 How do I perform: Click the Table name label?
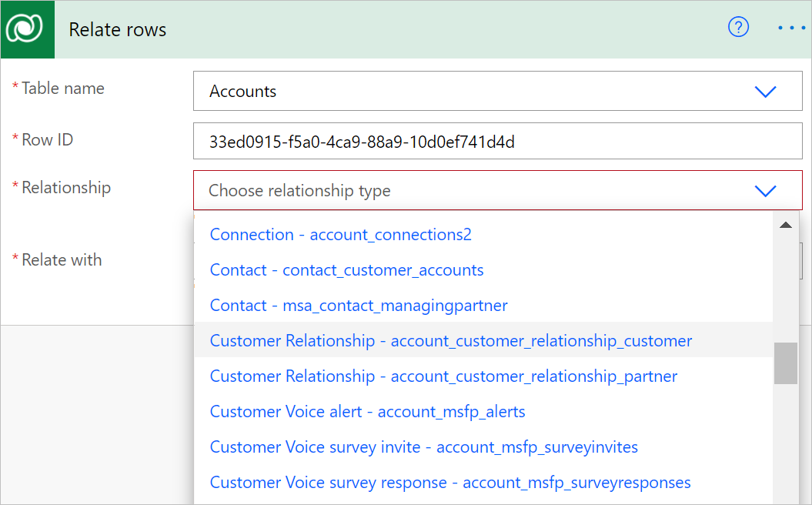[62, 88]
